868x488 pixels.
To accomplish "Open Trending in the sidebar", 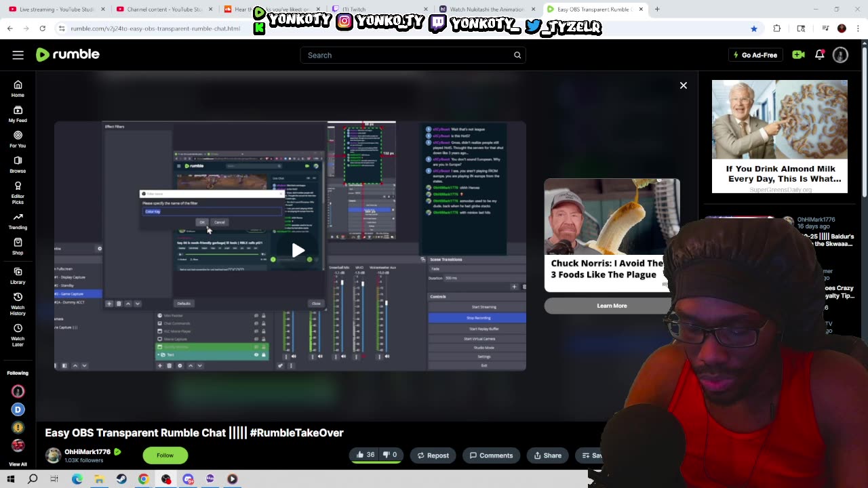I will pos(18,221).
